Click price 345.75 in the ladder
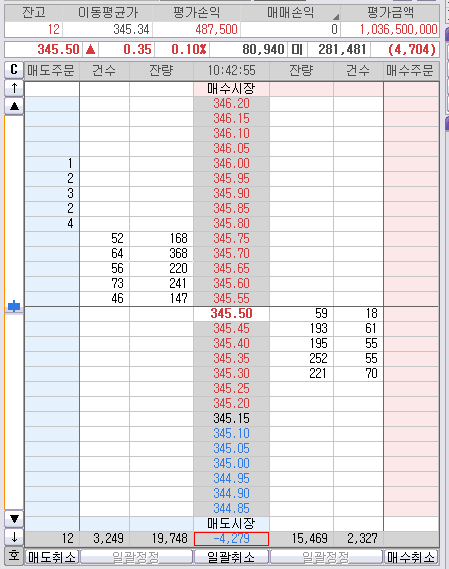Viewport: 449px width, 569px height. coord(231,238)
